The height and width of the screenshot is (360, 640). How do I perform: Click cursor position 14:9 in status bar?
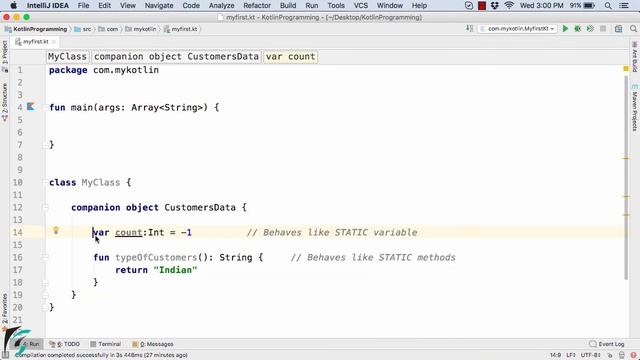coord(555,355)
